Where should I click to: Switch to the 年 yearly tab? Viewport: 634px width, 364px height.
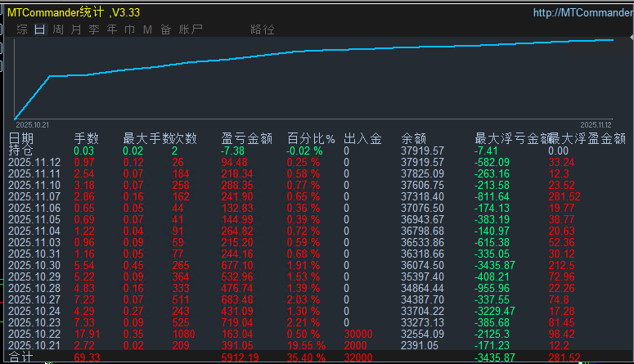point(112,29)
